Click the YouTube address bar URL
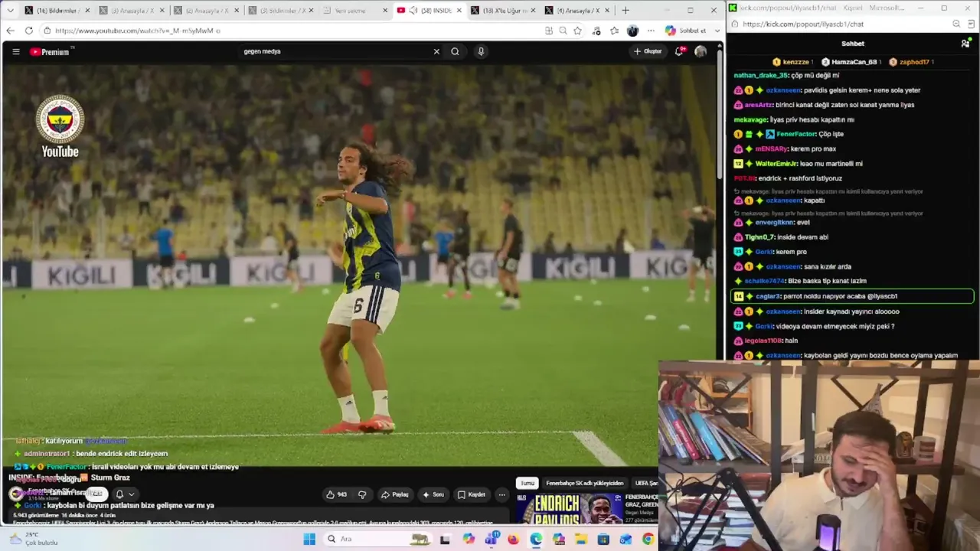This screenshot has width=980, height=551. pos(138,31)
